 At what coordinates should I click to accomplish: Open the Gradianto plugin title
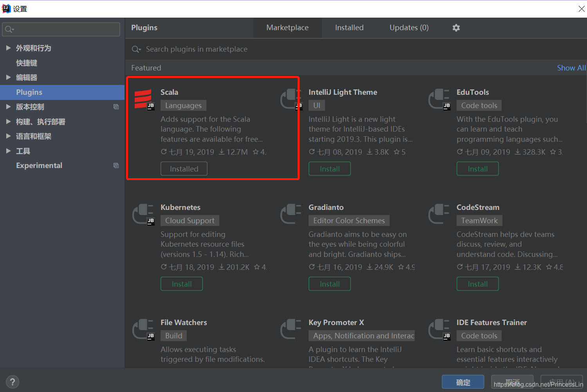coord(326,207)
